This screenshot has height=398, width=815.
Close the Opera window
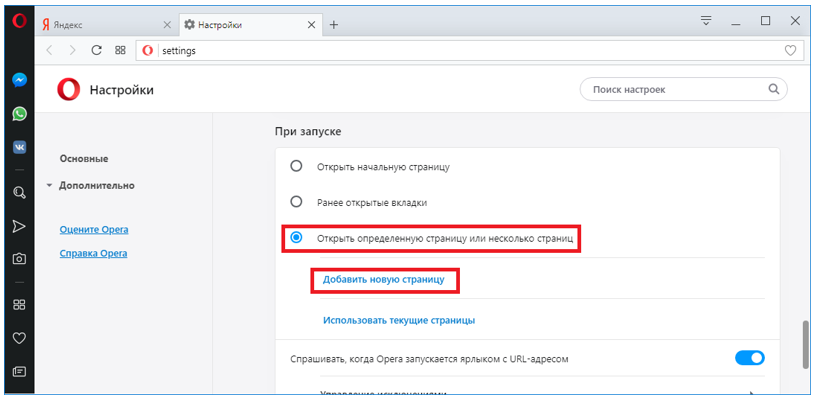coord(795,21)
